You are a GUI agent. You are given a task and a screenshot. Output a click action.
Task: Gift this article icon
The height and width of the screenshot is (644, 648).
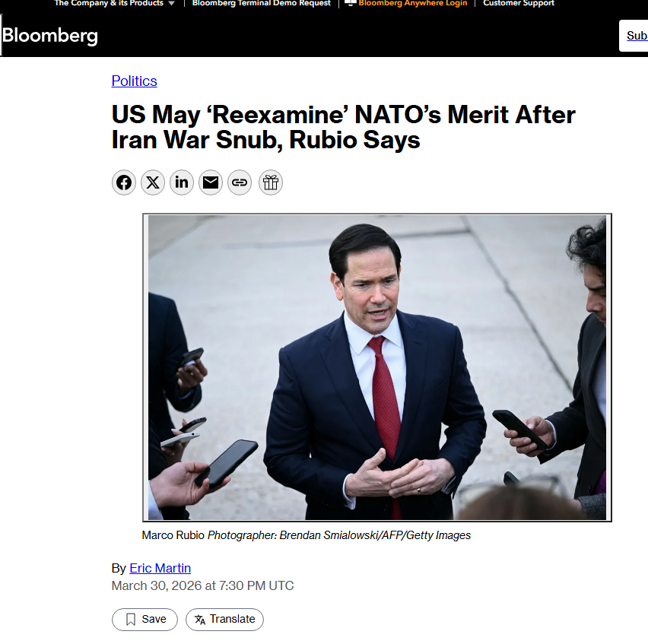coord(271,182)
